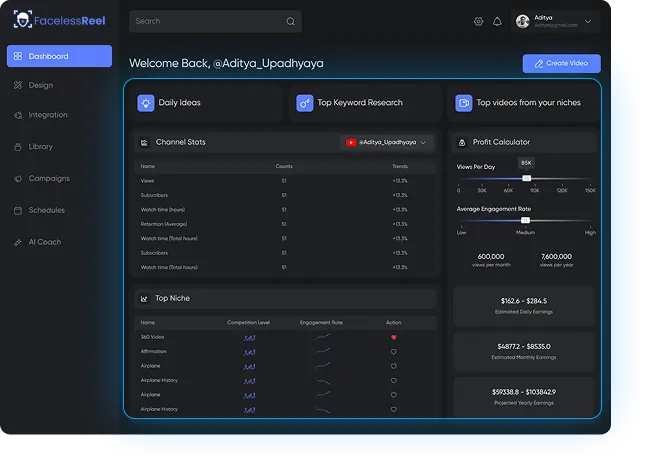Click the search magnifier icon
Screen dimensions: 652x469
point(291,21)
